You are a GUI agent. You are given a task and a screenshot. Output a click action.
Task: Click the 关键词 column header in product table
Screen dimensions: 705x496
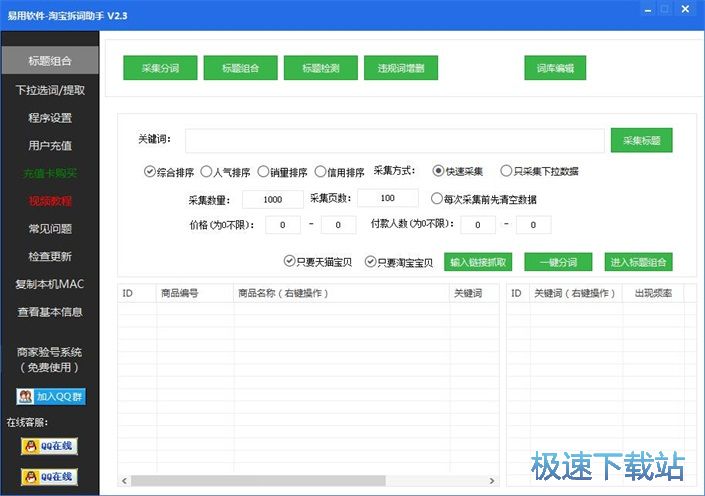tap(474, 293)
